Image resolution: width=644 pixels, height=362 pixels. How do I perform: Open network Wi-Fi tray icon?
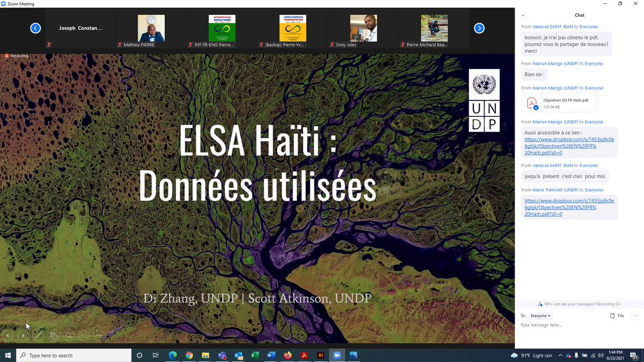[x=592, y=355]
